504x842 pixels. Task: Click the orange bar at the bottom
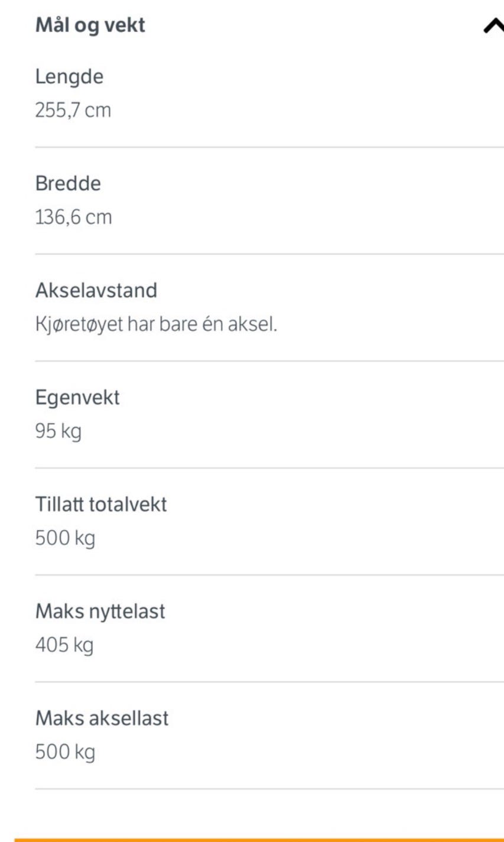point(259,840)
